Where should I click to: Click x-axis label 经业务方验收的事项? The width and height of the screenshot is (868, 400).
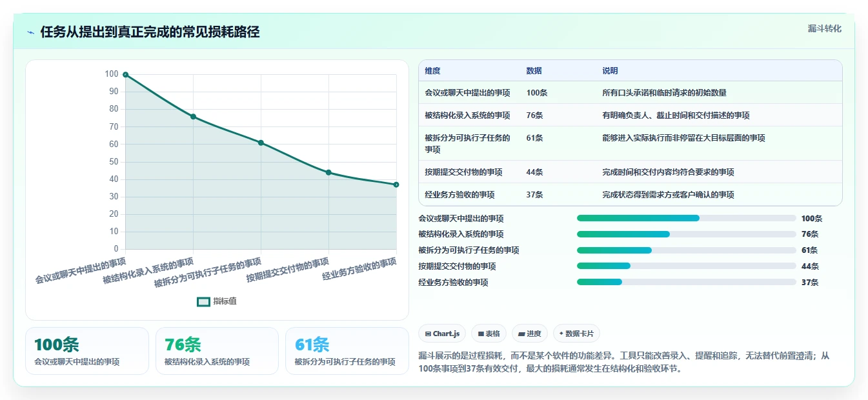pyautogui.click(x=359, y=270)
